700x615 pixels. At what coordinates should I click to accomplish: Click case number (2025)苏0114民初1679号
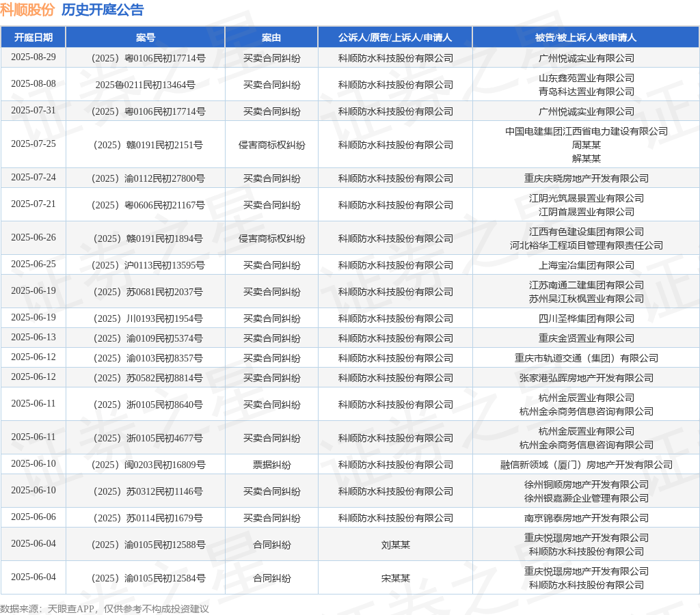[x=148, y=518]
